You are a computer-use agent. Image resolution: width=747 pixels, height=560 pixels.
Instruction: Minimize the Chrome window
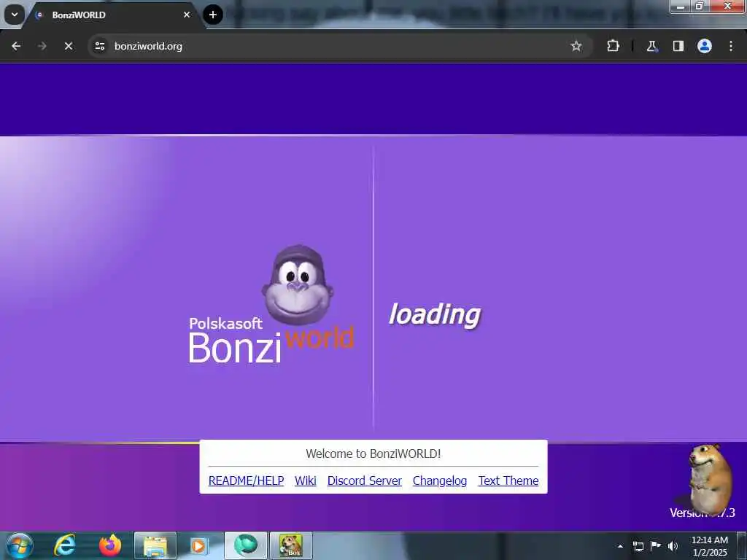[681, 6]
